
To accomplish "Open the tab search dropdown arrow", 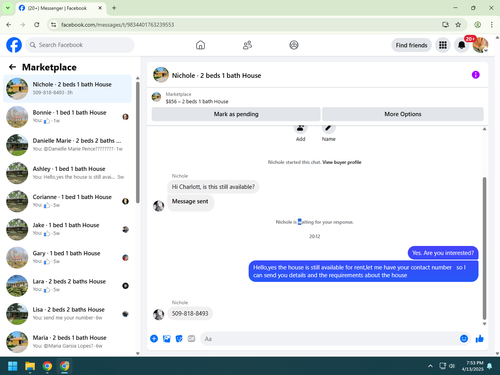I will coord(7,8).
